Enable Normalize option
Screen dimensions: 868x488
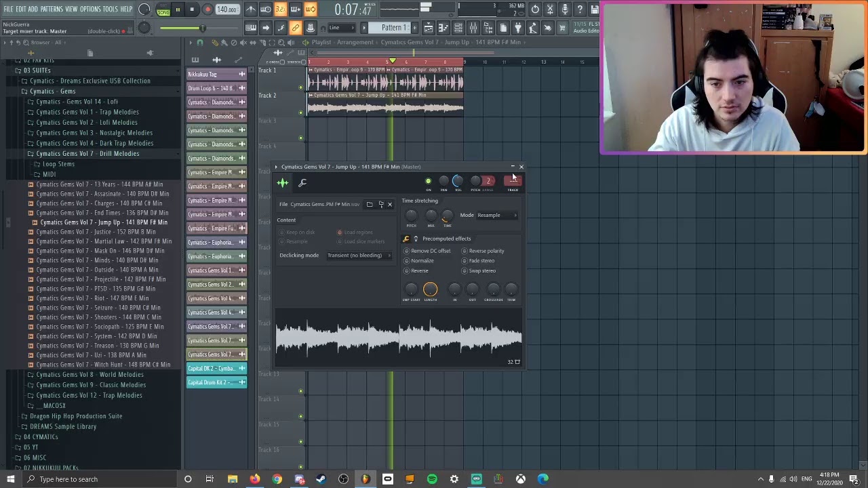click(x=419, y=261)
